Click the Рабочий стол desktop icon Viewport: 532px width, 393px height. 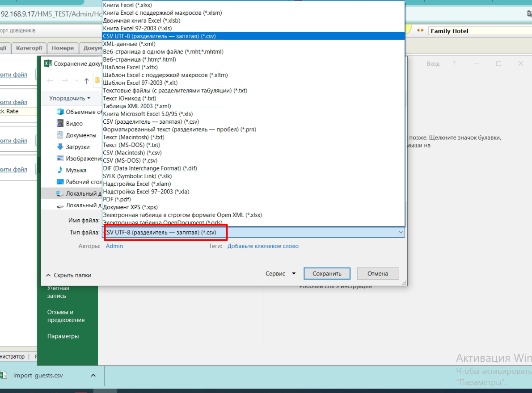click(60, 182)
